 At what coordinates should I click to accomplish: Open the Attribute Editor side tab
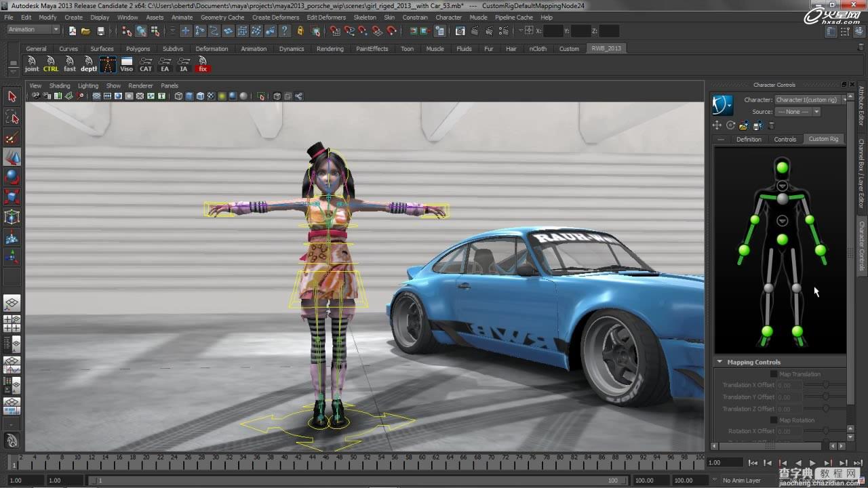pyautogui.click(x=862, y=105)
